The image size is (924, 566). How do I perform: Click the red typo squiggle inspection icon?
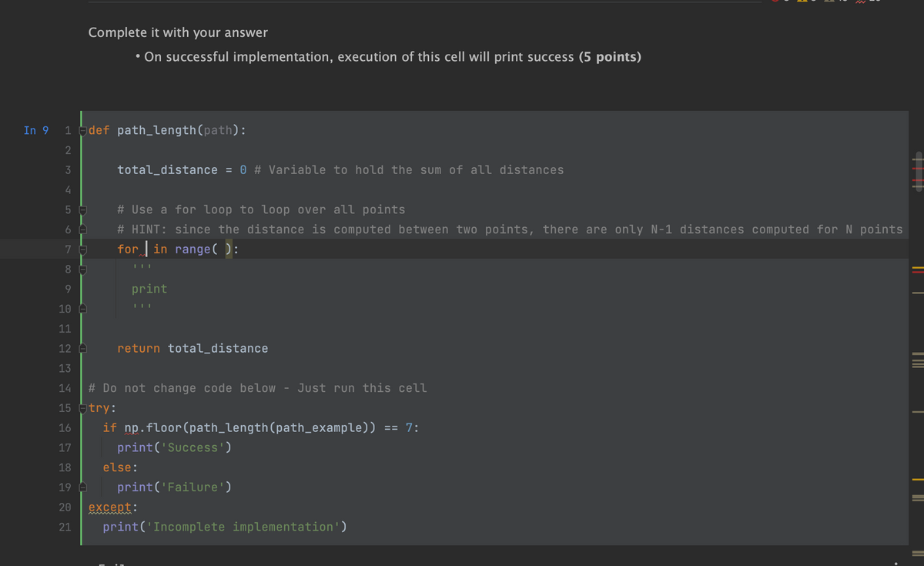click(860, 3)
